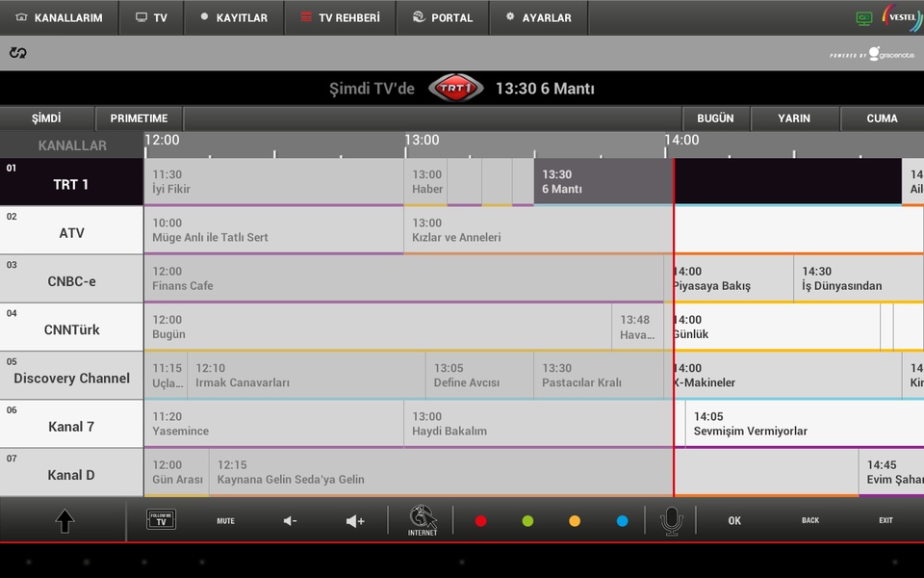Image resolution: width=924 pixels, height=578 pixels.
Task: Jump to Primetime listings
Action: click(x=139, y=118)
